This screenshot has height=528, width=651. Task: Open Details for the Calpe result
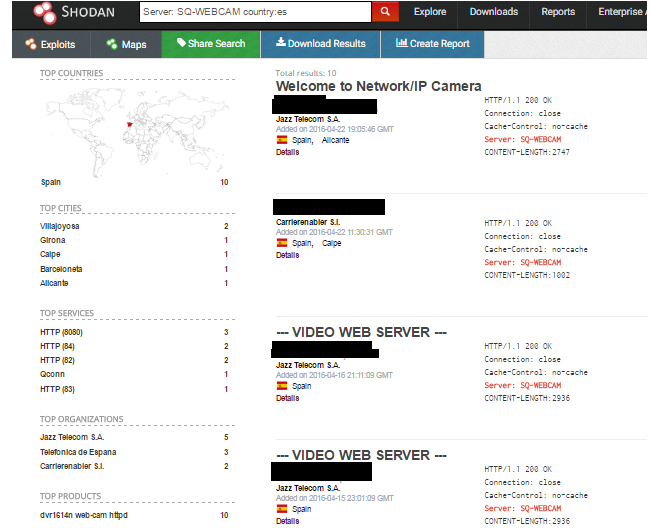(x=287, y=255)
